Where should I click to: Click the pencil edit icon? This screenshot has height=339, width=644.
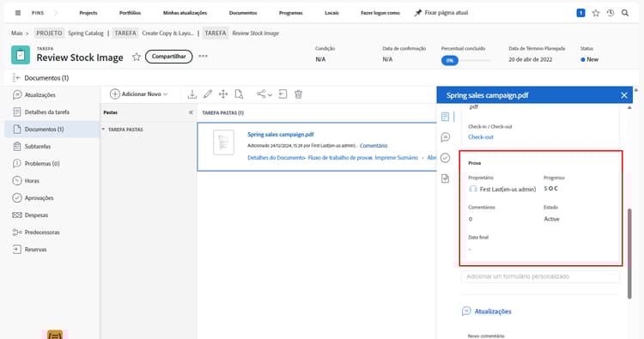[208, 94]
